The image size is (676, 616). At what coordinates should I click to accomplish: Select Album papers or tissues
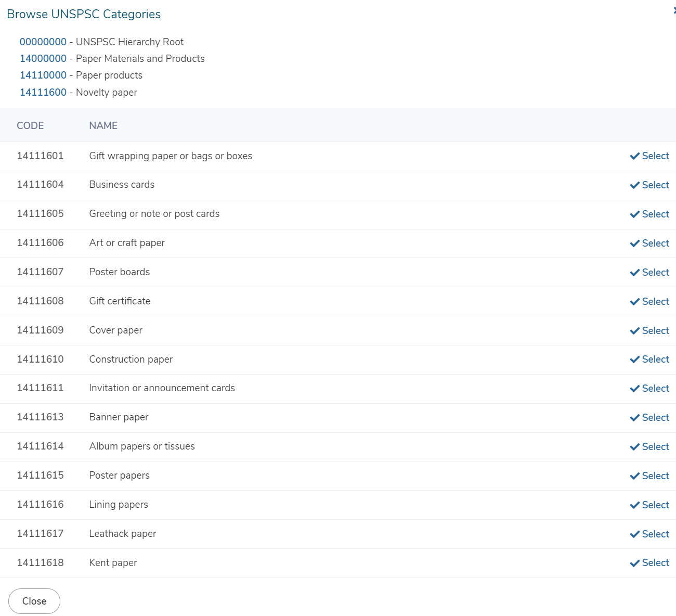pos(649,447)
